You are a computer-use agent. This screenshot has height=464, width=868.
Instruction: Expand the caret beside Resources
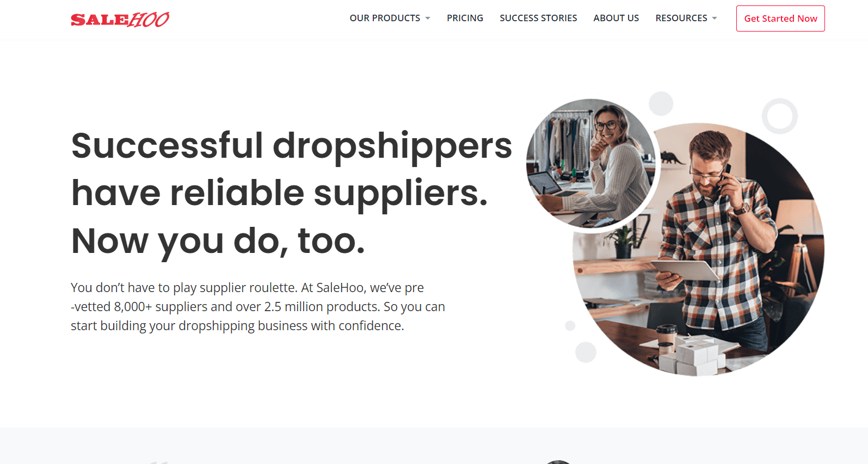(715, 18)
